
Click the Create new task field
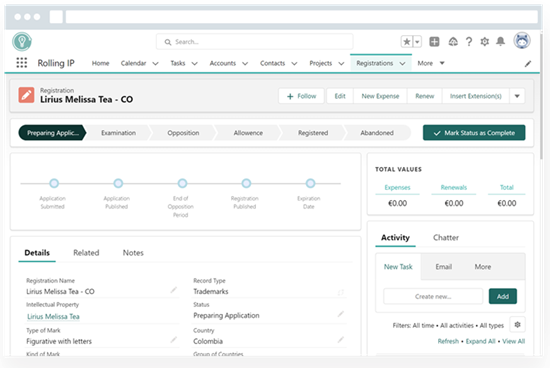433,296
